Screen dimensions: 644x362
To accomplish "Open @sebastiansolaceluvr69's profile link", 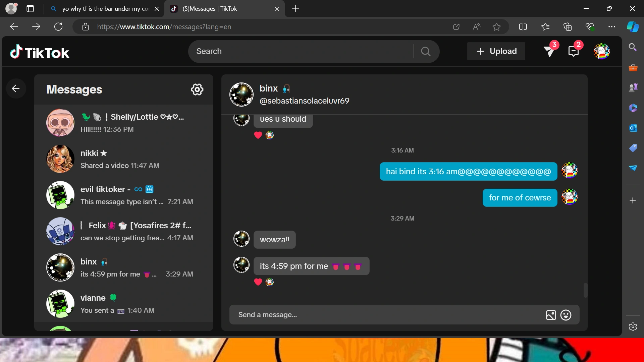I will pyautogui.click(x=304, y=101).
